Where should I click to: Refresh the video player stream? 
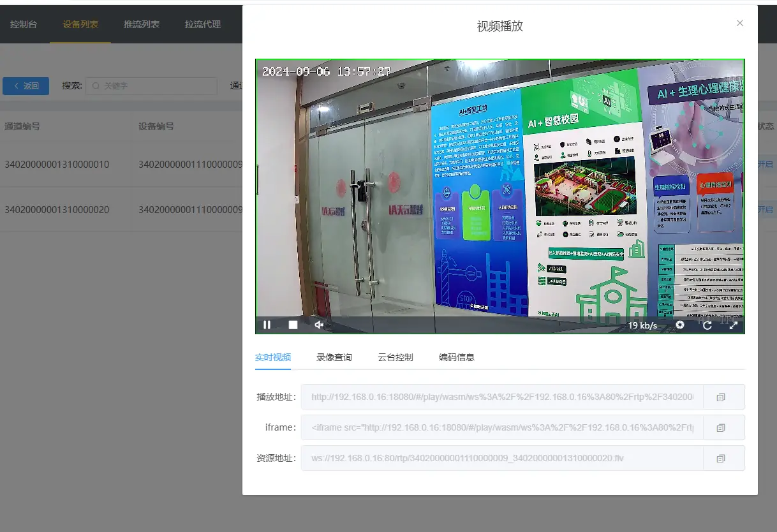click(x=707, y=325)
